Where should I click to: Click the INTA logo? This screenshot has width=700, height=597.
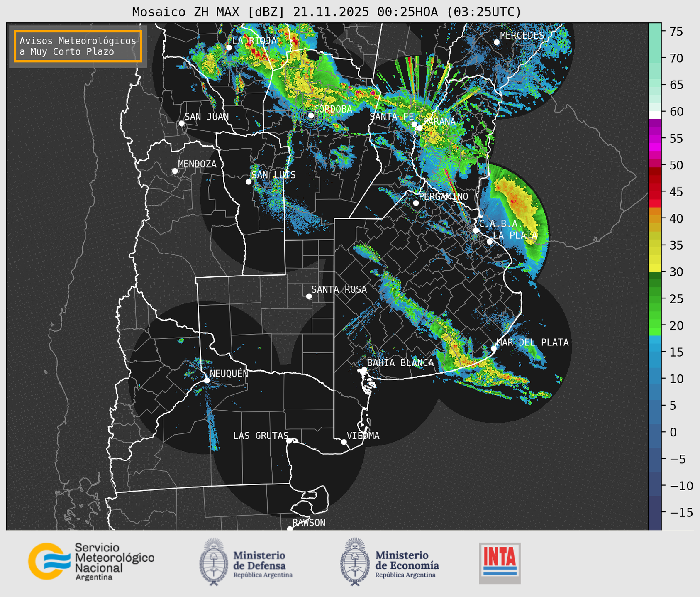point(500,563)
